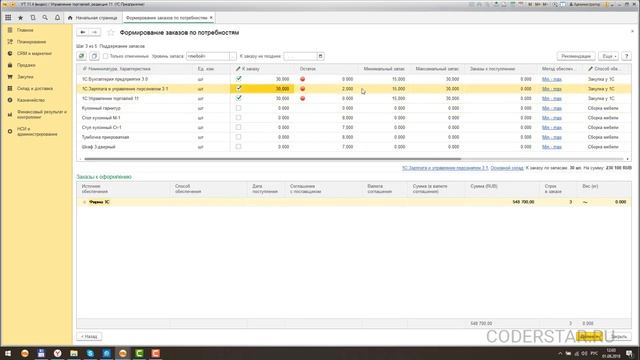
Task: Click the Далее button at bottom
Action: tap(589, 336)
